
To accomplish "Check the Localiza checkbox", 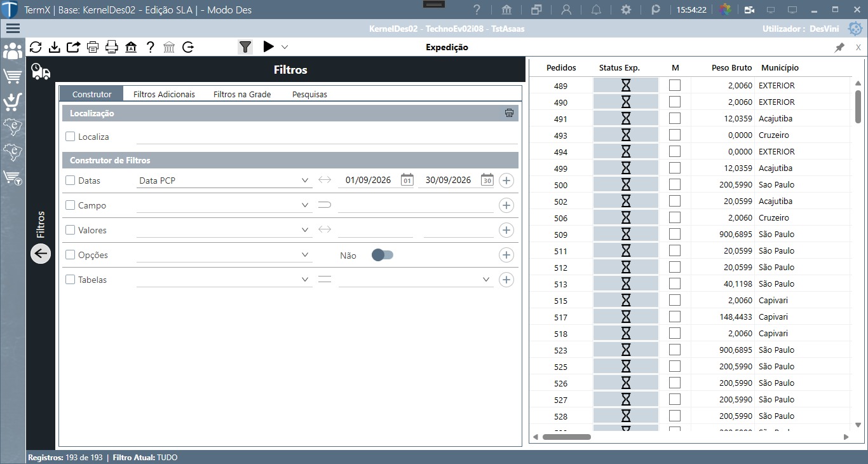I will tap(71, 137).
